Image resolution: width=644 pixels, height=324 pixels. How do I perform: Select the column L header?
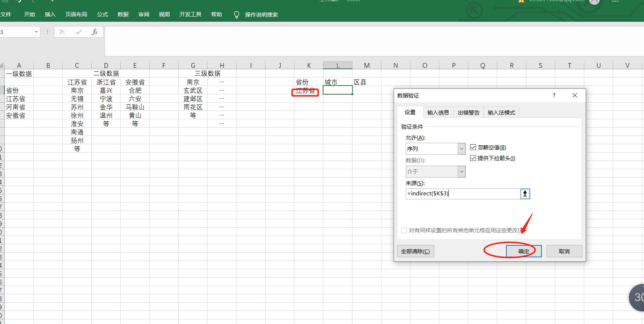click(x=338, y=65)
